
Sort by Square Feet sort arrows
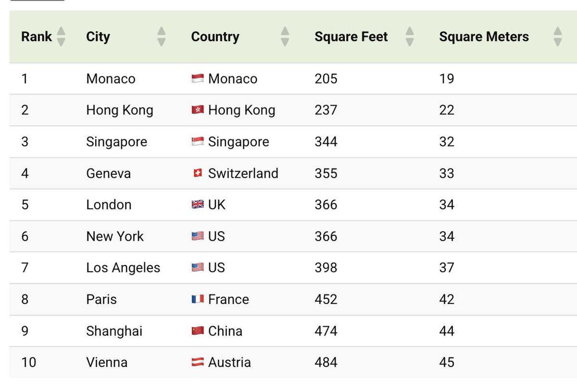pyautogui.click(x=410, y=37)
